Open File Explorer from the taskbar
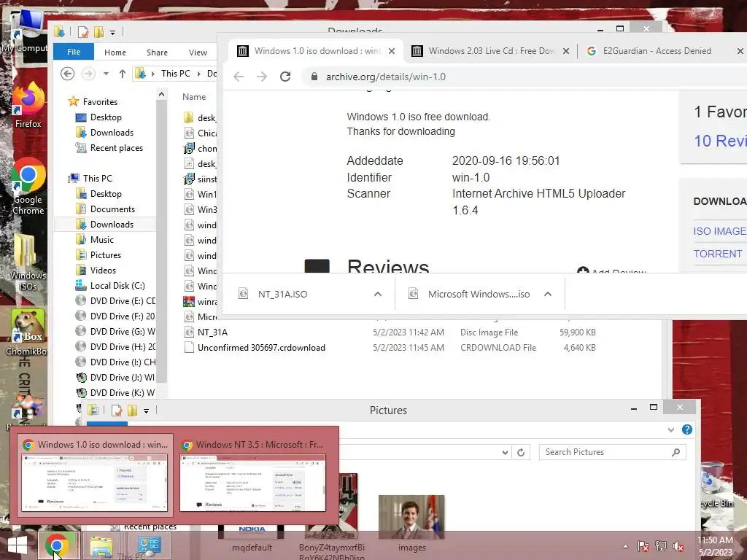This screenshot has width=747, height=560. point(101,545)
